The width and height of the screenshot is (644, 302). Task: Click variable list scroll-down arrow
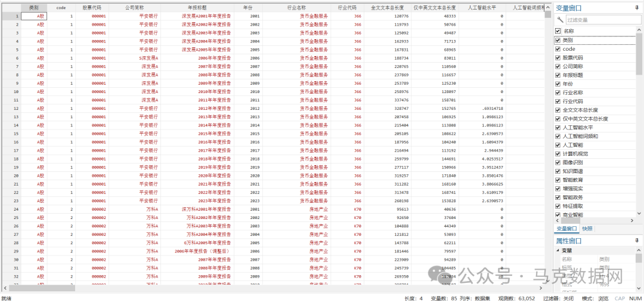639,213
